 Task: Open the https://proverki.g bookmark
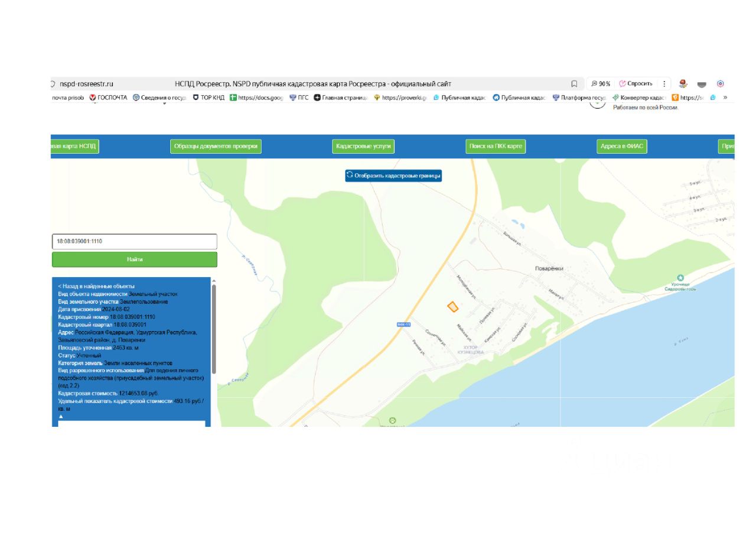(400, 98)
